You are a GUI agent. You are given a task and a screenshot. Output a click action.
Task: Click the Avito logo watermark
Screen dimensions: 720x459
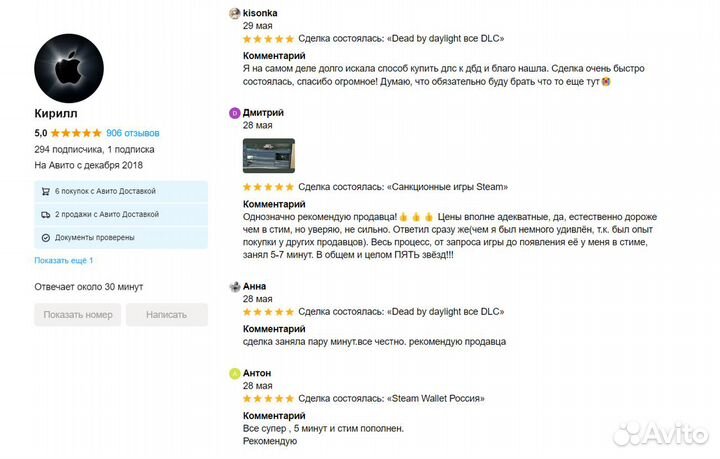(x=660, y=433)
